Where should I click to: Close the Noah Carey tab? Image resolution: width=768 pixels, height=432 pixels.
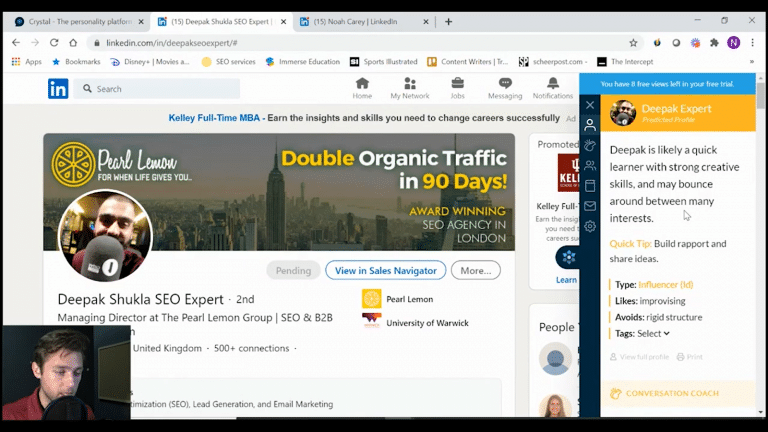[426, 22]
